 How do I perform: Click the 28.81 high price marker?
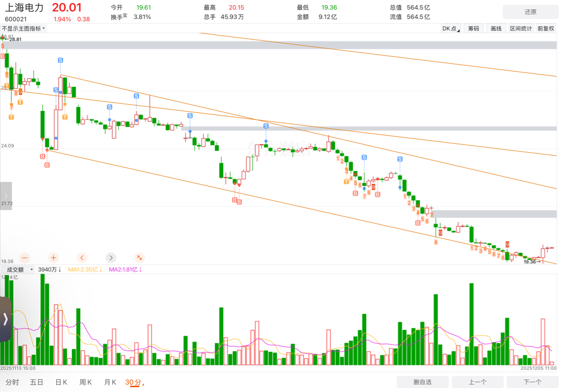13,39
